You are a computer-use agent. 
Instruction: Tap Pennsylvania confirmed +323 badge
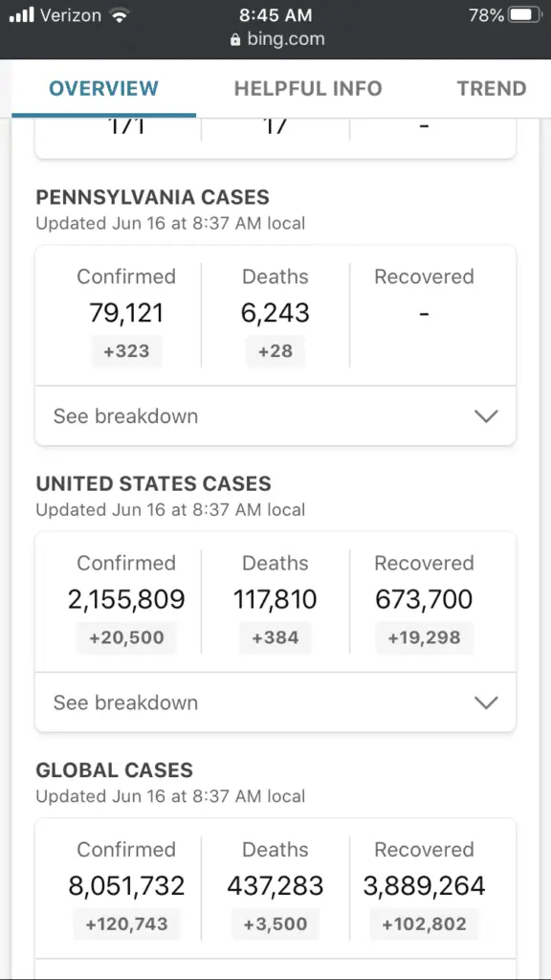[127, 351]
